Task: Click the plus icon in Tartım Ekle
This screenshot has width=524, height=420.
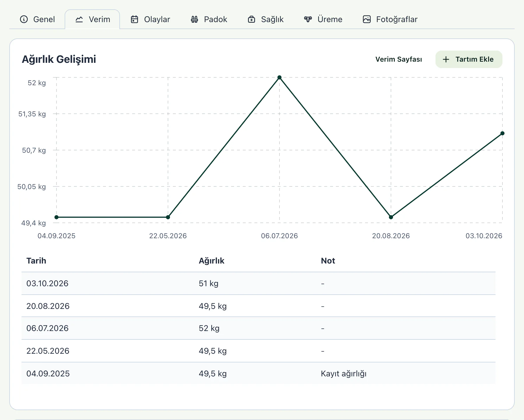Action: pyautogui.click(x=446, y=59)
